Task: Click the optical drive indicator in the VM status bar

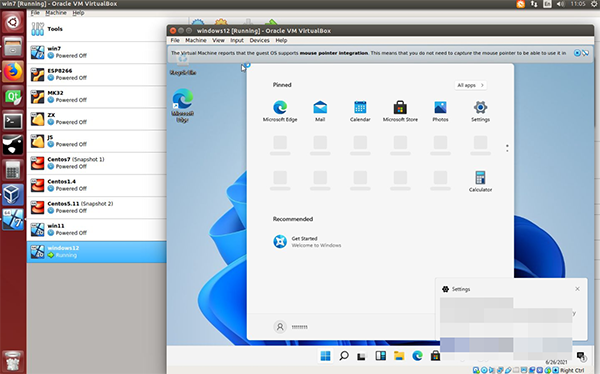Action: click(x=484, y=370)
